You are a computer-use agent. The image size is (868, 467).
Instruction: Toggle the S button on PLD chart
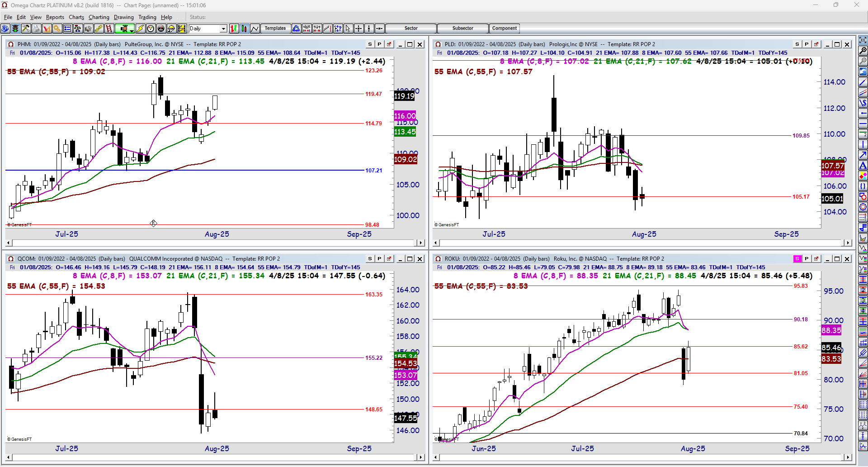point(797,44)
